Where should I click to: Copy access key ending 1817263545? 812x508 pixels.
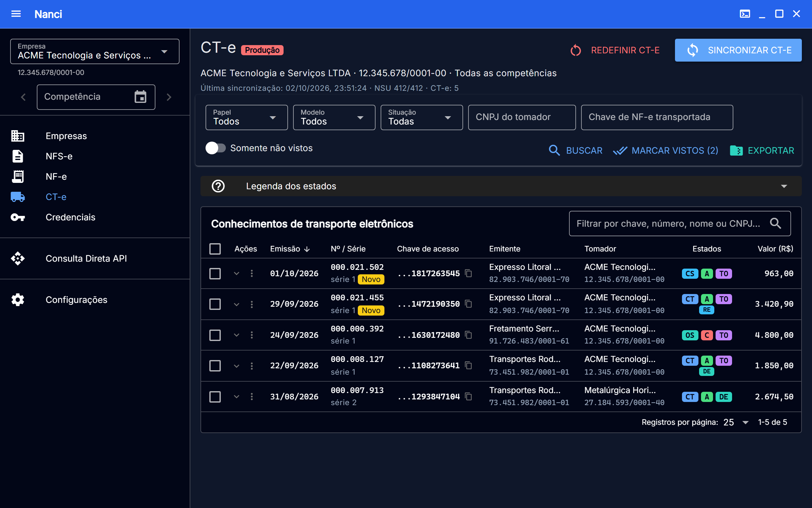[x=468, y=273]
